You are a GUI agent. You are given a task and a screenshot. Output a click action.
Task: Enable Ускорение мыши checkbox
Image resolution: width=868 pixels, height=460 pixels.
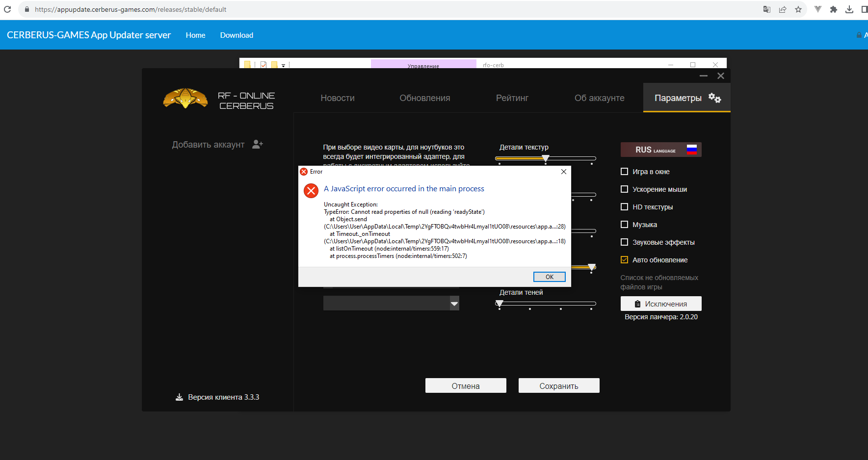[625, 189]
